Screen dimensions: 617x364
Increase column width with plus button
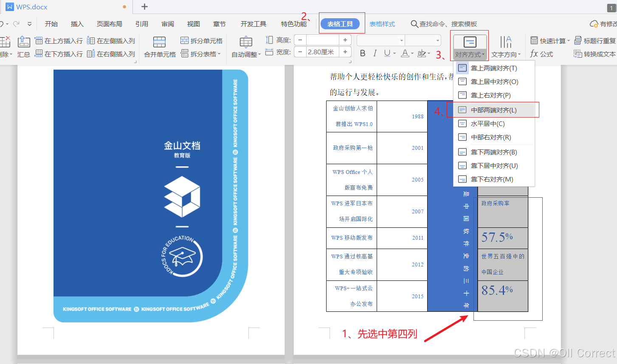pos(345,52)
